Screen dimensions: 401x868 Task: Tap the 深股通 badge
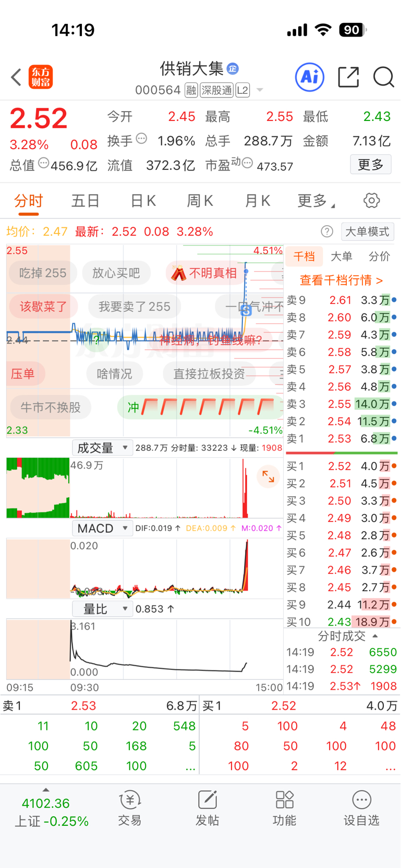click(x=216, y=90)
